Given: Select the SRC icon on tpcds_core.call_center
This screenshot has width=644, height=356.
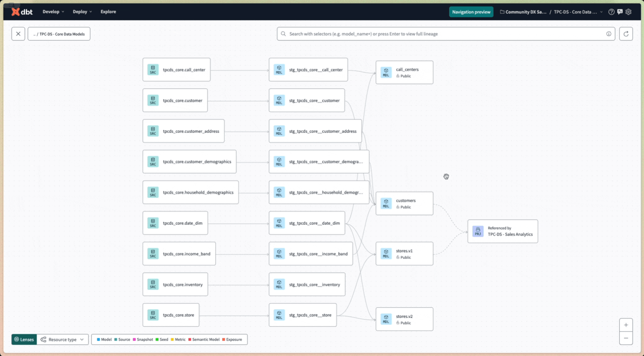Looking at the screenshot, I should [x=153, y=70].
